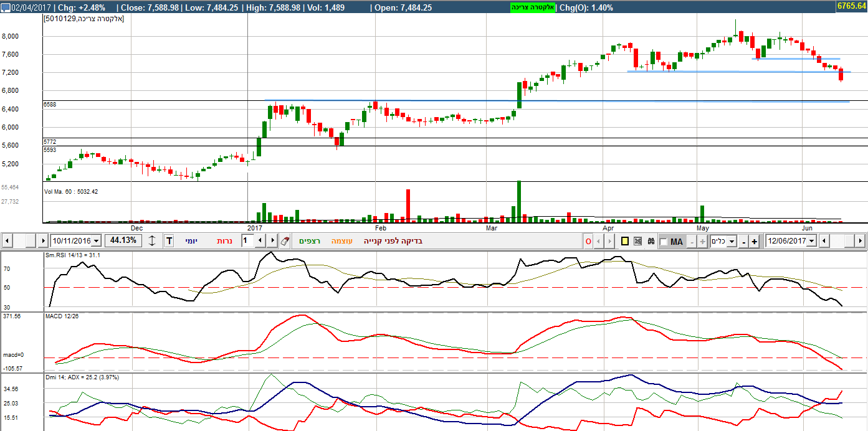Select the יומי daily timeframe
868x431 pixels.
(x=191, y=241)
